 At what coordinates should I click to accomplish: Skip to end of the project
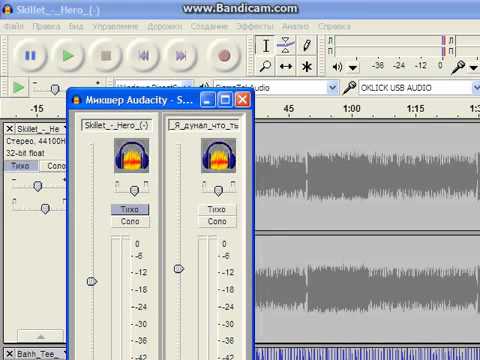(181, 56)
